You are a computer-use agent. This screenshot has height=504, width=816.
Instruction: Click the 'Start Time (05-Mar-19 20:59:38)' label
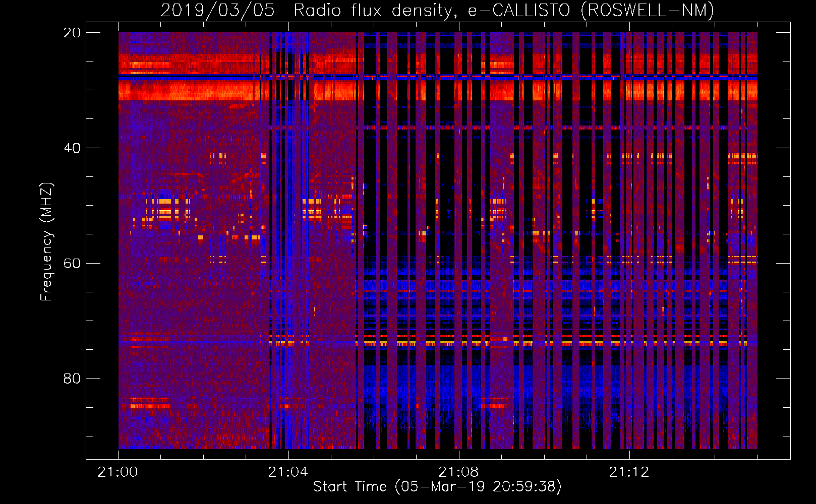(x=437, y=487)
